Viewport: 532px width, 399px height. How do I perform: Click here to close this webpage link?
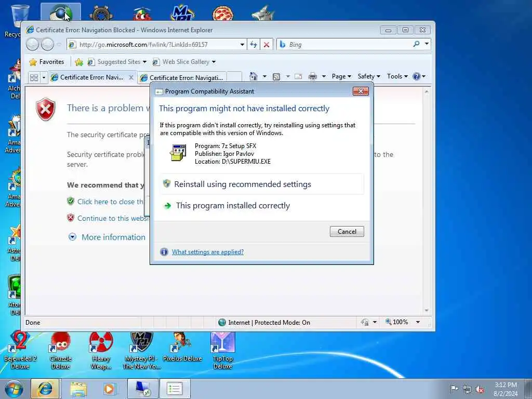coord(111,202)
